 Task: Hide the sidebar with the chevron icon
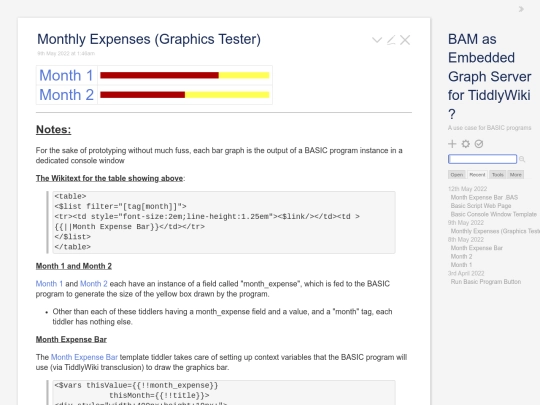[x=521, y=9]
